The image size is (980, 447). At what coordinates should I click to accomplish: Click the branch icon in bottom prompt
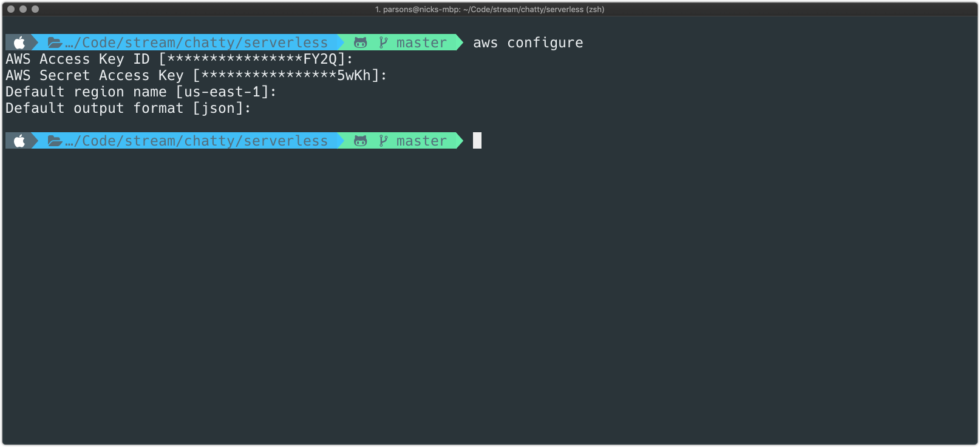pyautogui.click(x=383, y=141)
